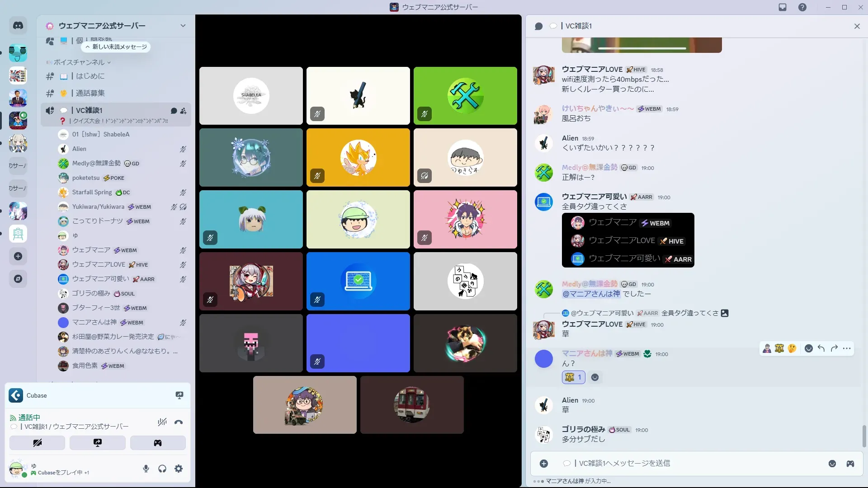Start screen sharing from the call panel
Viewport: 868px width, 488px height.
98,443
